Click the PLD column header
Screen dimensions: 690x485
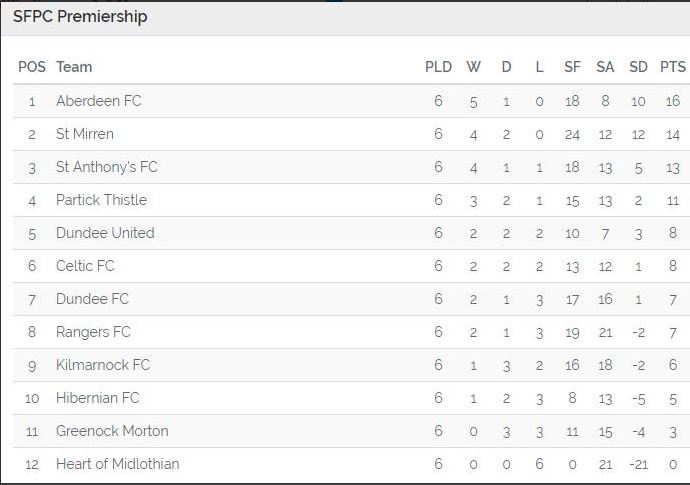click(x=438, y=67)
